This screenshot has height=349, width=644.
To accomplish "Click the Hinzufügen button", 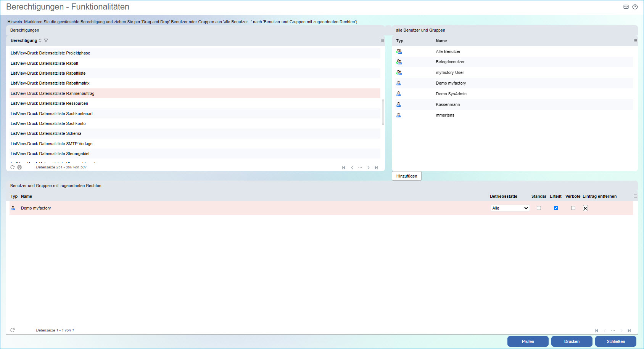I will [406, 176].
